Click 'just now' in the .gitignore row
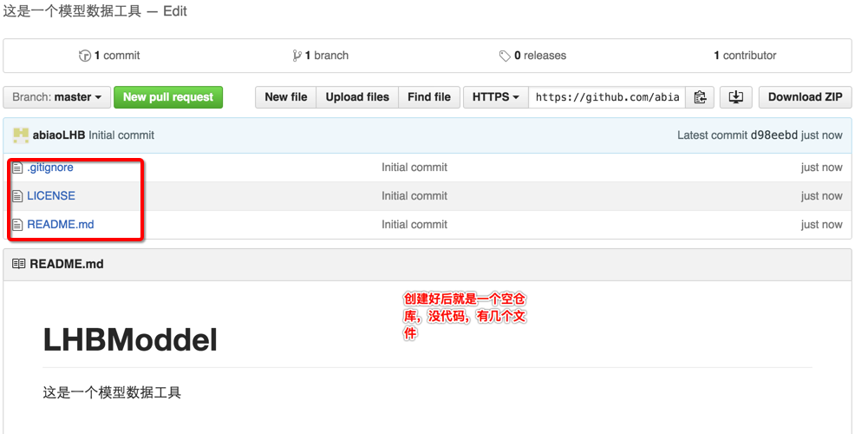 (x=821, y=168)
